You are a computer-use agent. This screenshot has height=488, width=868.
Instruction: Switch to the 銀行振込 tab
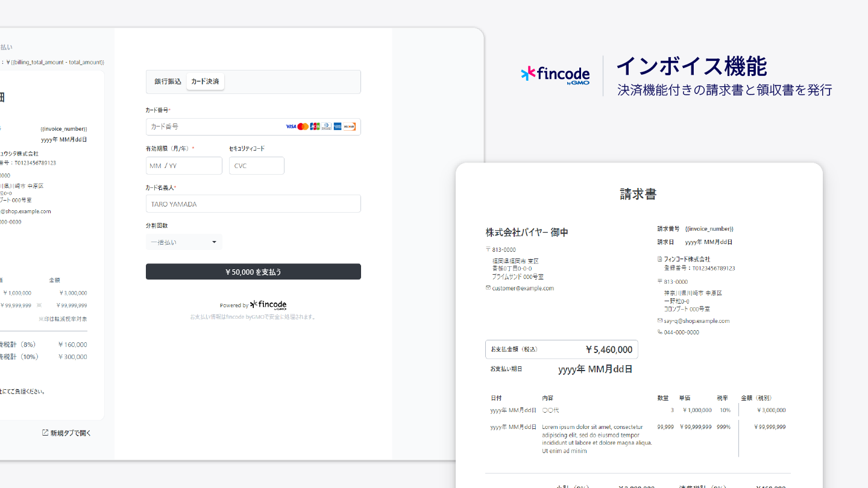point(168,81)
